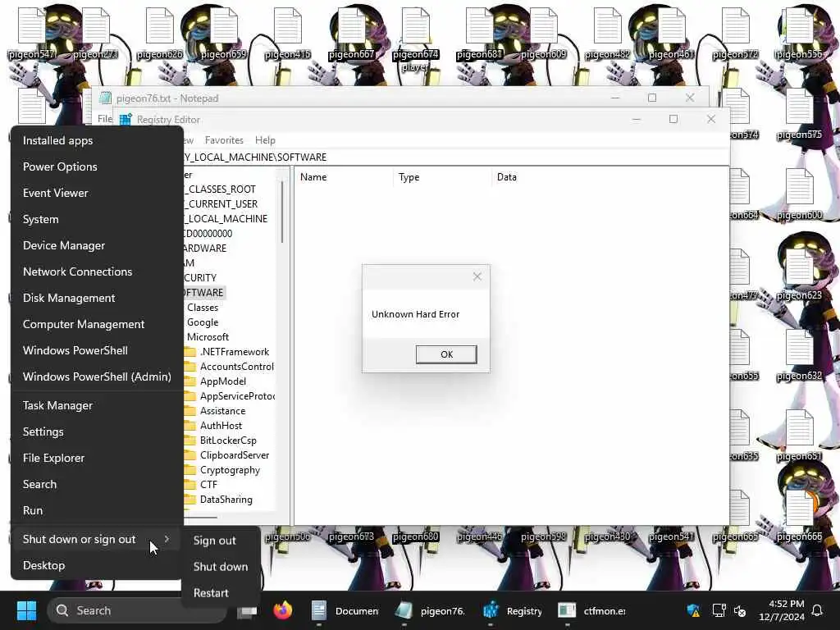Click OK in Unknown Hard Error dialog
This screenshot has height=630, width=840.
point(446,354)
